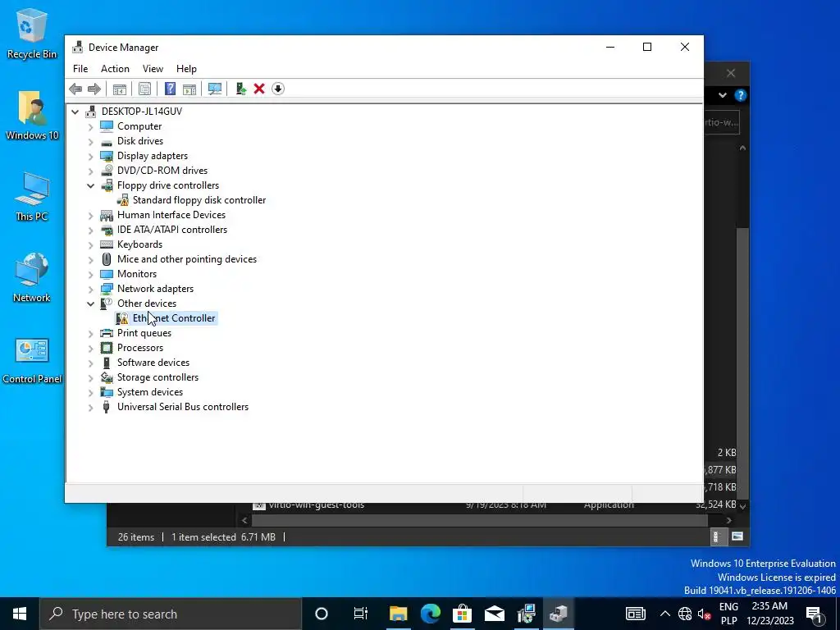Select the Storage controllers category
840x630 pixels.
(x=157, y=377)
